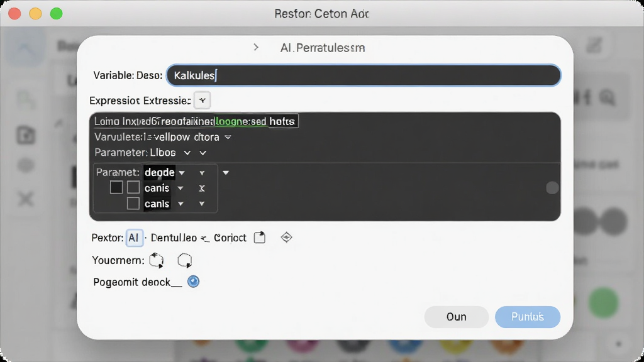Image resolution: width=644 pixels, height=362 pixels.
Task: Expand the second chevron after Llbos
Action: [x=203, y=153]
